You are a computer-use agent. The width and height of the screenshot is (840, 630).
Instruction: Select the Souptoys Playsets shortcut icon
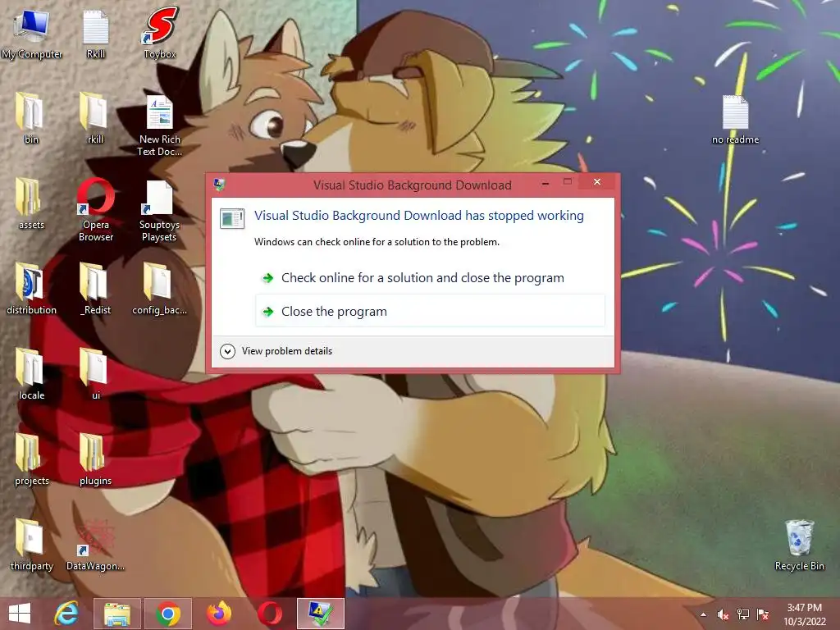click(159, 211)
